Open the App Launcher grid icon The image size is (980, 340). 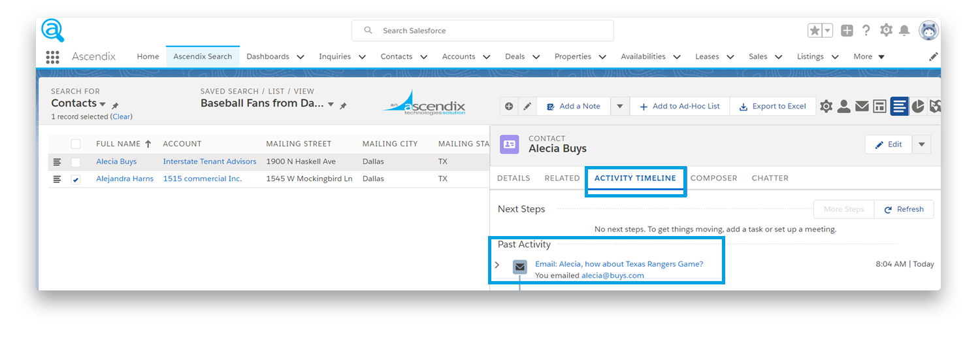click(x=52, y=57)
